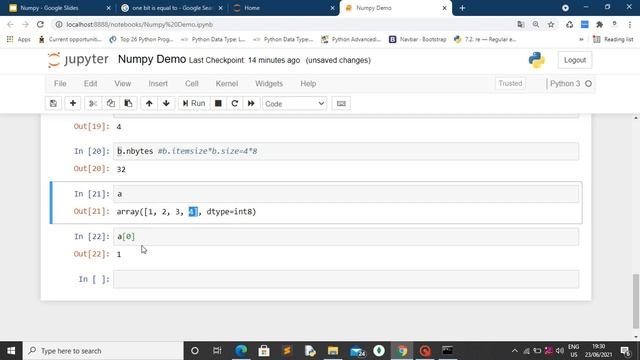Open the File menu
The width and height of the screenshot is (640, 360).
(60, 84)
